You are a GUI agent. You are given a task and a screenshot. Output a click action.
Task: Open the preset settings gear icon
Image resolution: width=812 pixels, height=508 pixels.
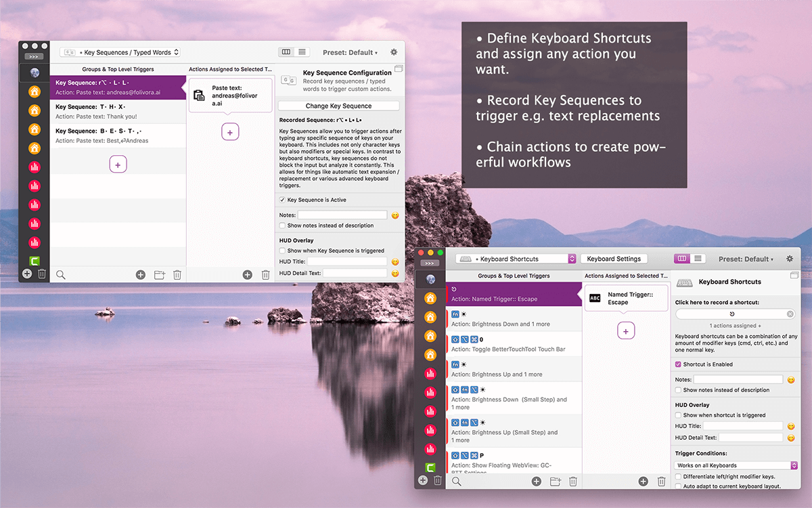coord(392,51)
